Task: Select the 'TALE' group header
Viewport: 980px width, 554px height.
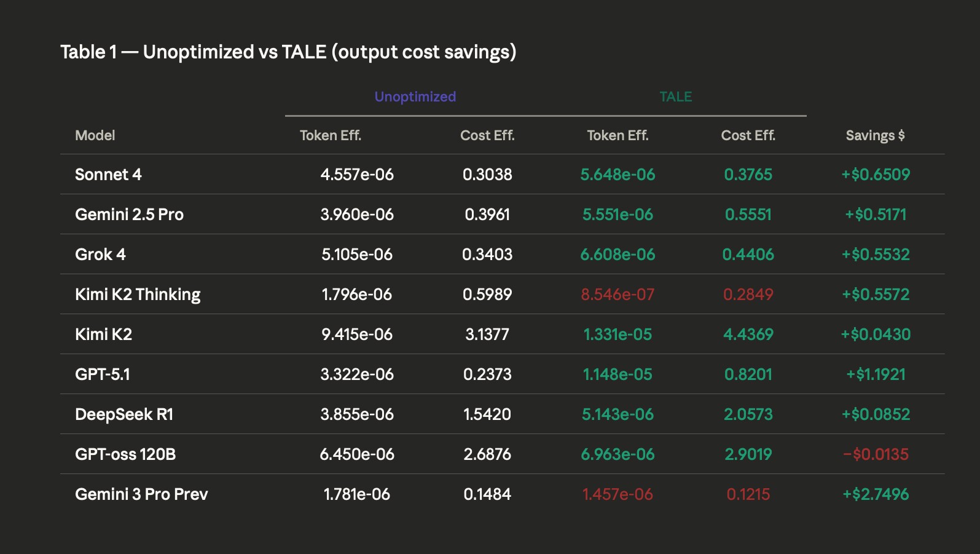Action: [676, 97]
